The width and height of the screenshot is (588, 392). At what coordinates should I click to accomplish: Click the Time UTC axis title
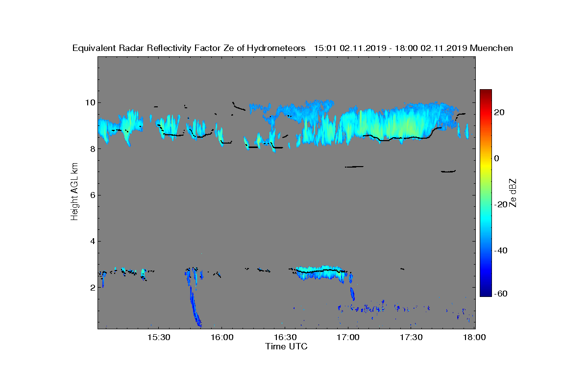click(287, 346)
